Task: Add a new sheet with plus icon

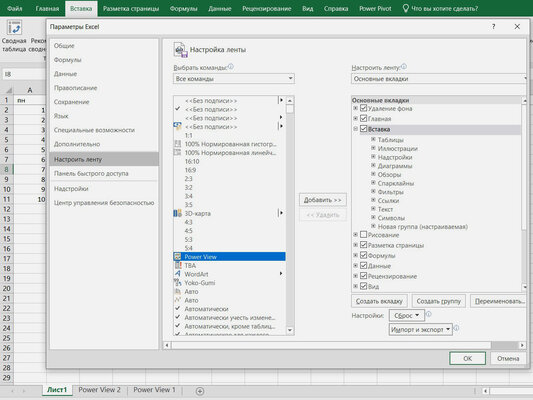Action: pyautogui.click(x=200, y=391)
